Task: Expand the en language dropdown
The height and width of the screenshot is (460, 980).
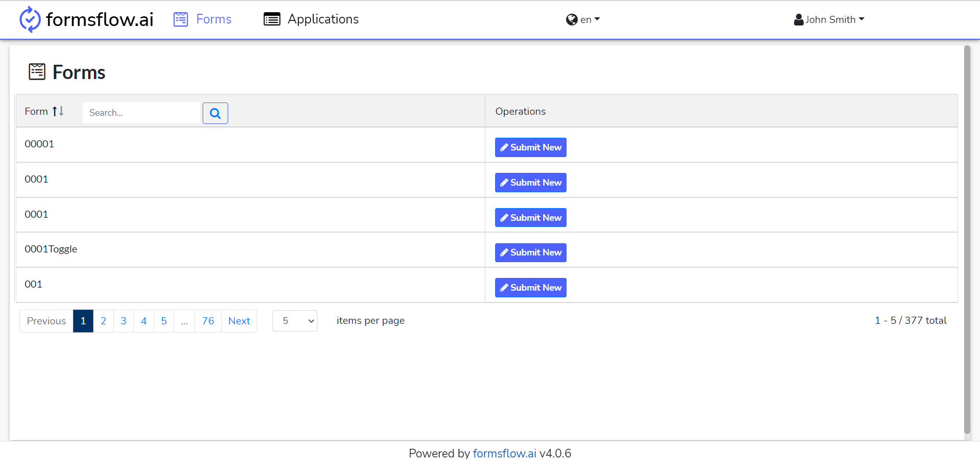Action: pos(583,19)
